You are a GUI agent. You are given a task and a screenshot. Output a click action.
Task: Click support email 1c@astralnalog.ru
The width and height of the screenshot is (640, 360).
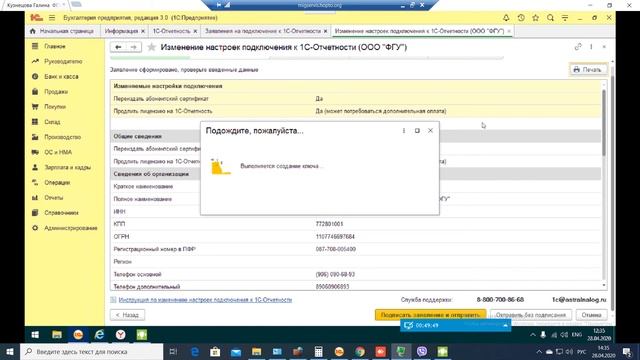point(579,300)
